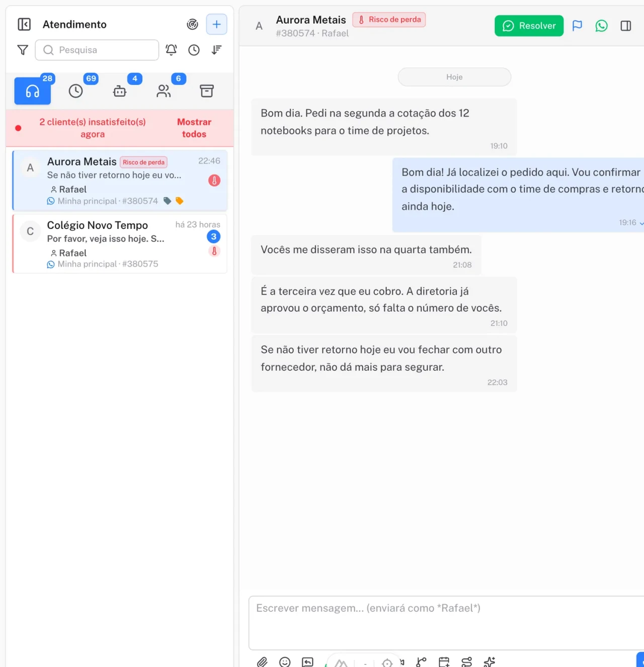
Task: Open quick replies icon
Action: [x=307, y=662]
